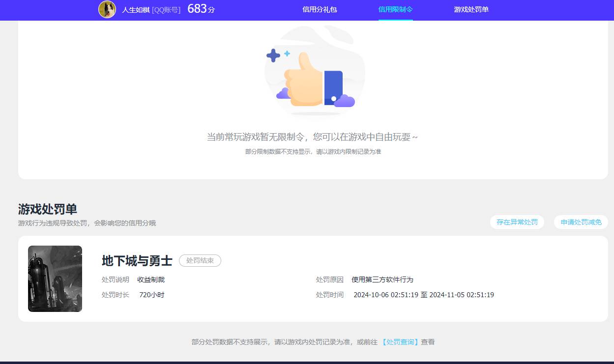Switch to the 信用分礼包 tab
Image resolution: width=614 pixels, height=364 pixels.
coord(320,10)
